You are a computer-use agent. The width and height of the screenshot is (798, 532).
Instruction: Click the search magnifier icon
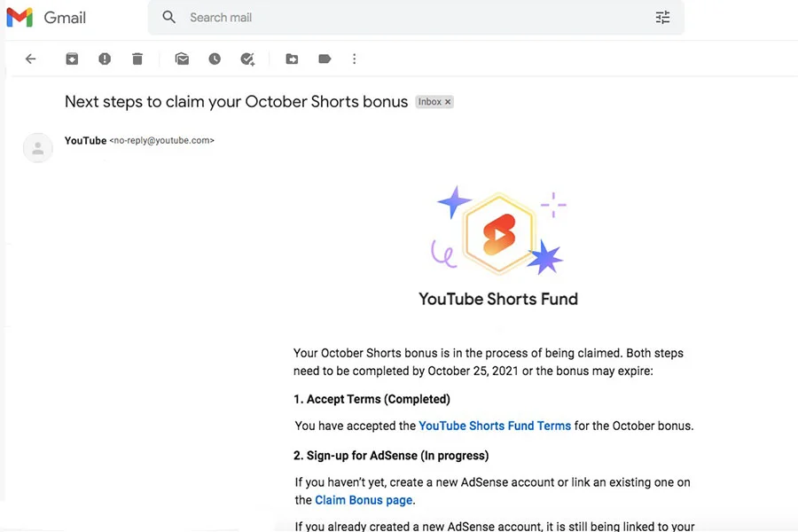169,18
